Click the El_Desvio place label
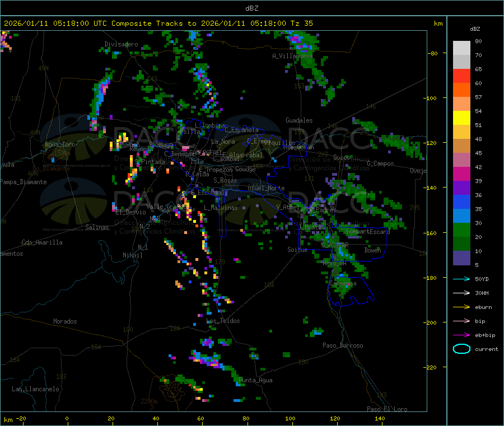The height and width of the screenshot is (426, 504). [131, 212]
